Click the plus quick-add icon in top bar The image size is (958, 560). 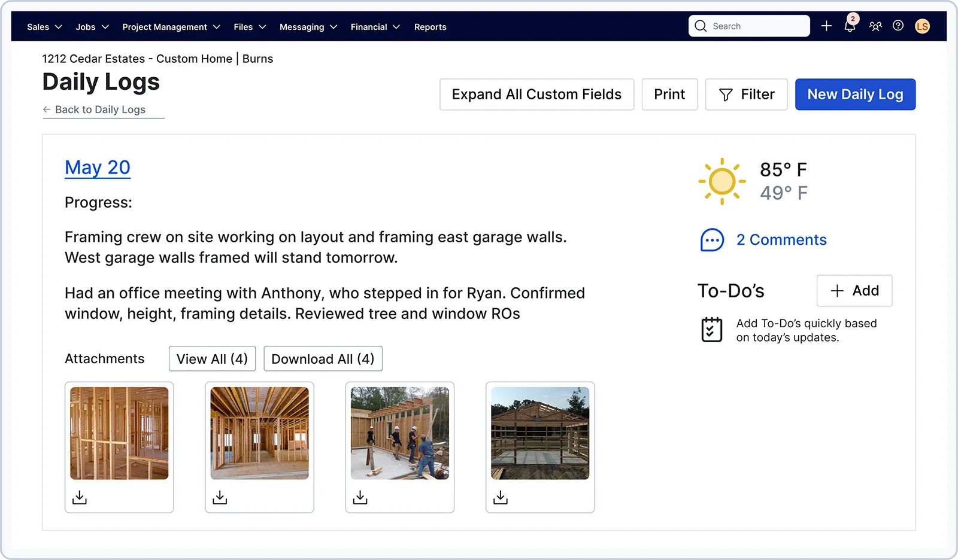coord(826,26)
